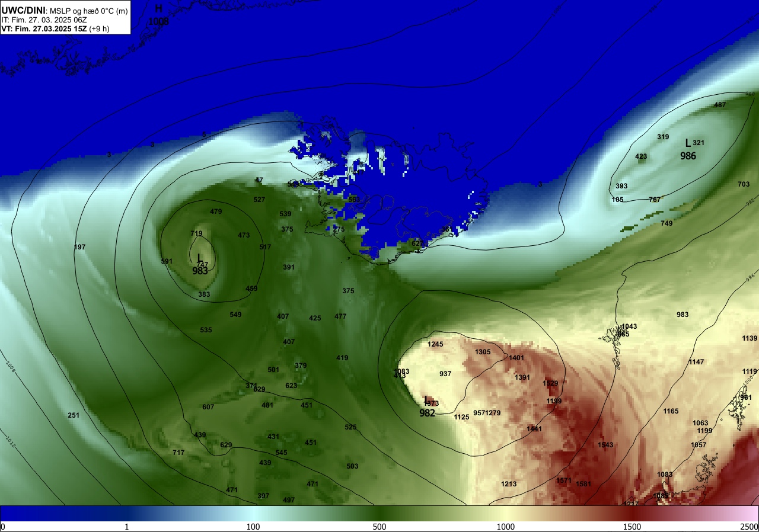This screenshot has width=759, height=532.
Task: Click the 767 height value
Action: click(x=655, y=200)
